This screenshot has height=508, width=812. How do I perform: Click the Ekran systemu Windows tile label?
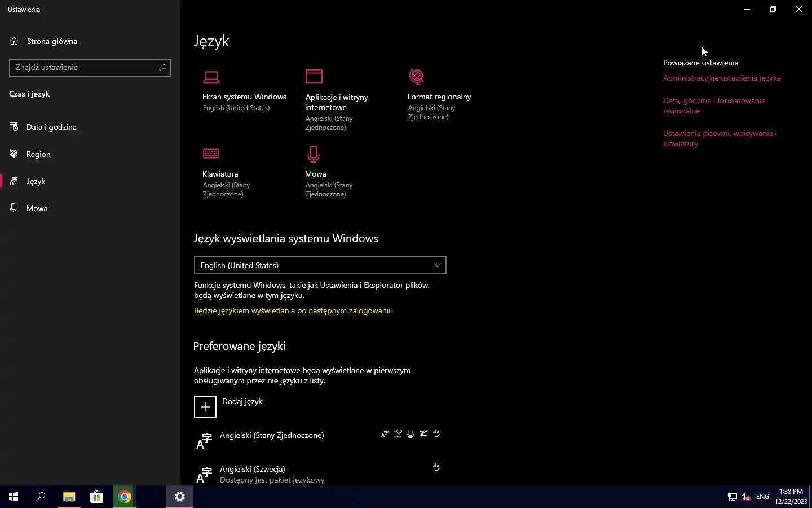(x=244, y=97)
